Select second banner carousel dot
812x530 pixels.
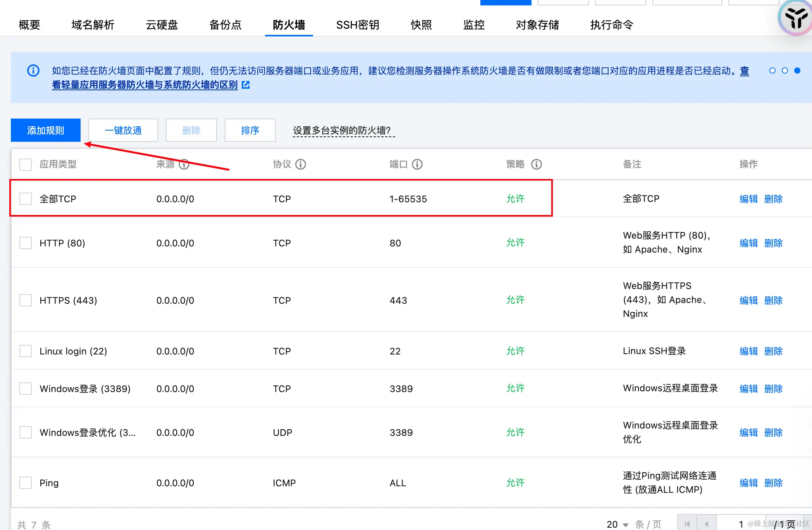[x=785, y=71]
